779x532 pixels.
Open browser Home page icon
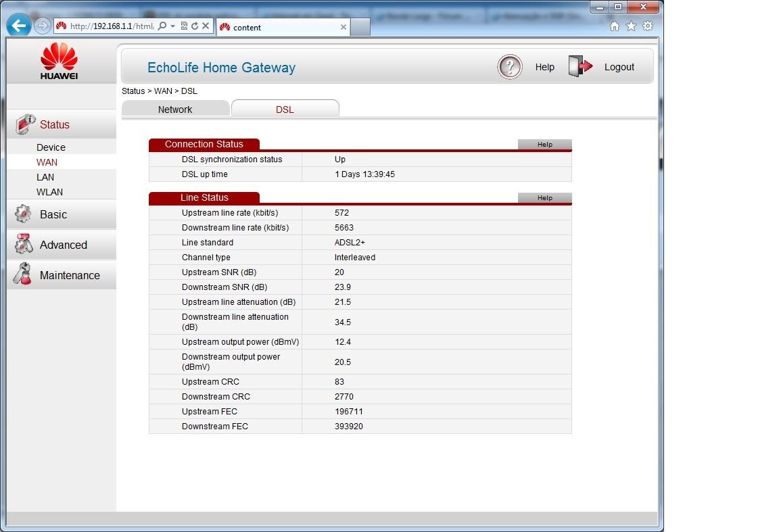[x=615, y=26]
